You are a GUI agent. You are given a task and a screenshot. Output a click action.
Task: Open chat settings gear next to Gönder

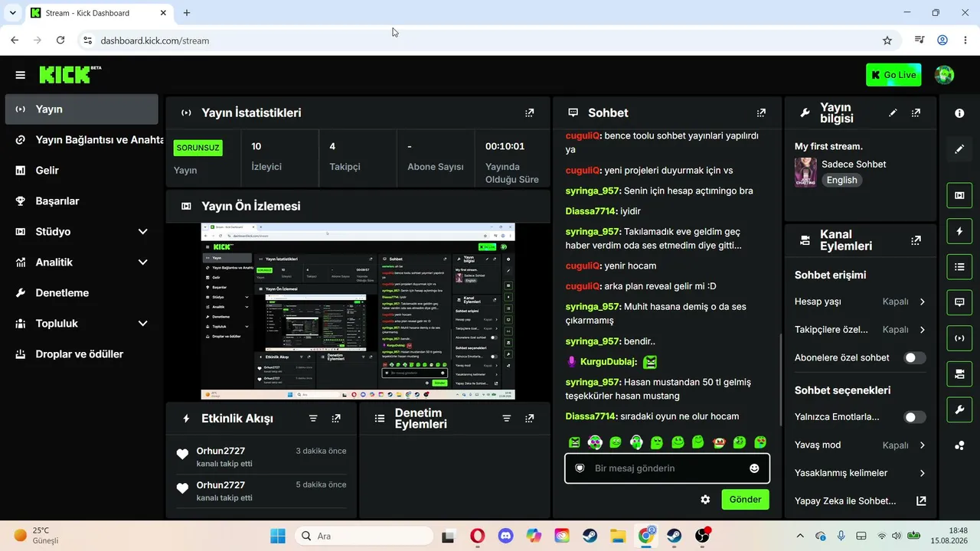(x=705, y=500)
